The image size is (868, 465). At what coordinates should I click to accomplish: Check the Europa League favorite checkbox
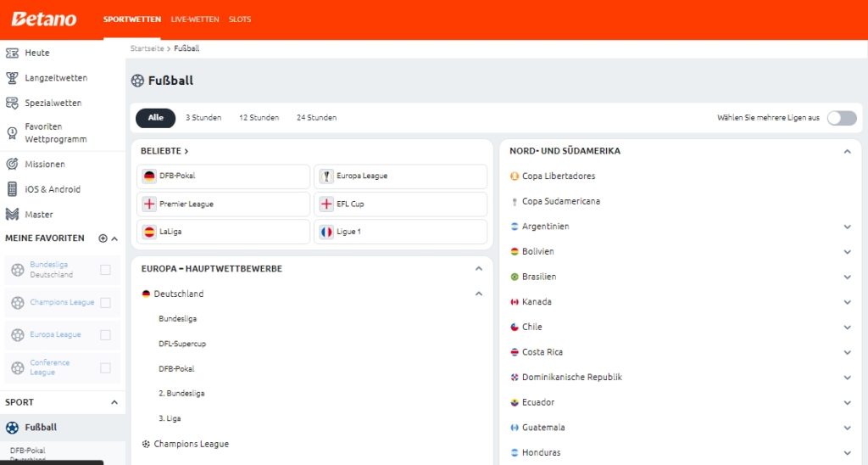105,335
